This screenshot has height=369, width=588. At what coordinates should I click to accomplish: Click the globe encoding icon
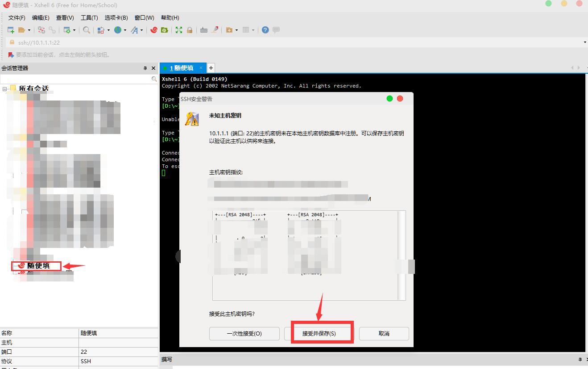coord(118,30)
